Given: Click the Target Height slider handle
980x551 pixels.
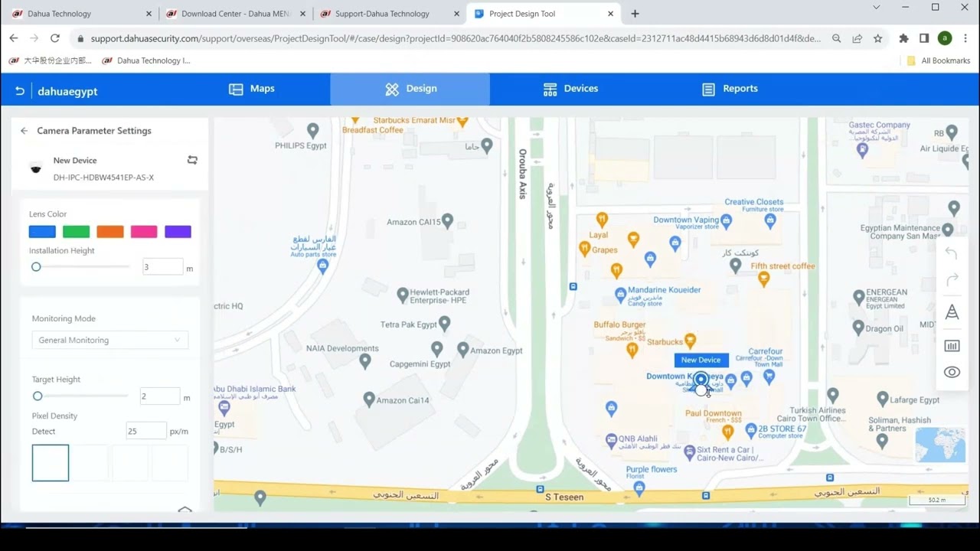Looking at the screenshot, I should (x=38, y=396).
